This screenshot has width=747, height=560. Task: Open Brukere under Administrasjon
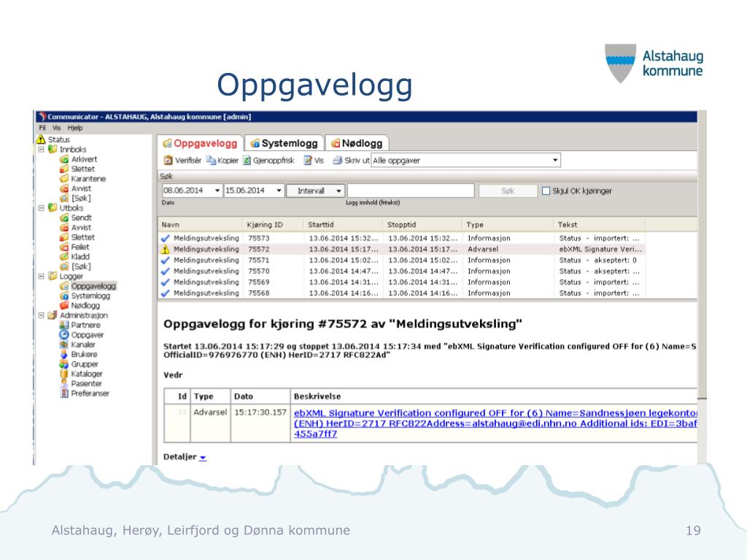78,354
